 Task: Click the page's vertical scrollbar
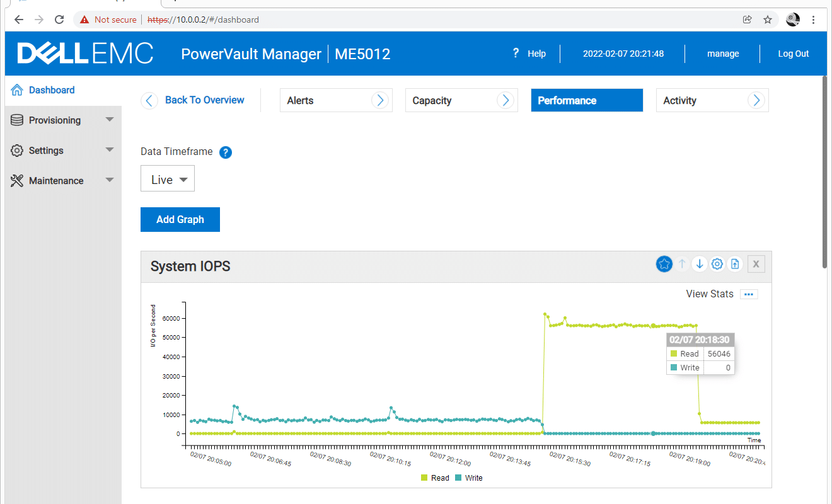(825, 171)
